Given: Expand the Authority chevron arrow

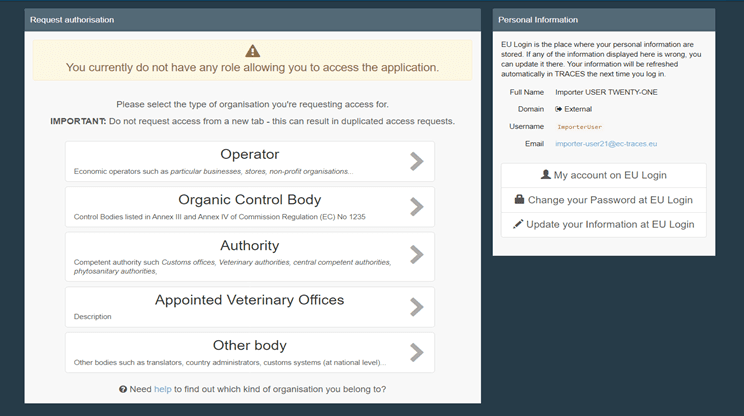Looking at the screenshot, I should point(417,255).
